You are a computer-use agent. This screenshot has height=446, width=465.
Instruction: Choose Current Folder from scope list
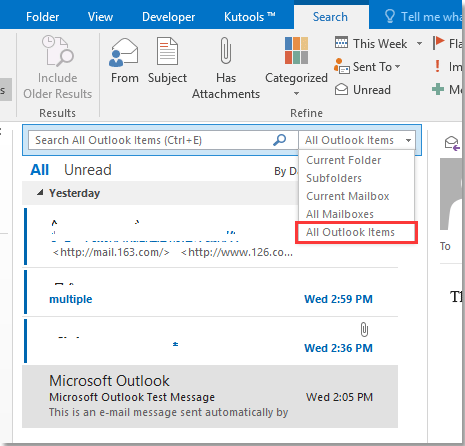(x=356, y=160)
